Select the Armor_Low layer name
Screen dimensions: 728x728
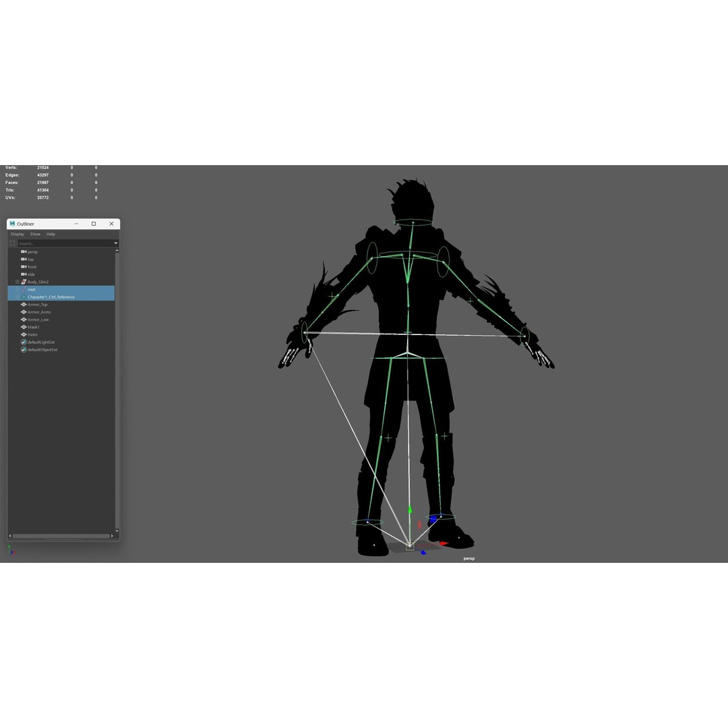point(38,320)
